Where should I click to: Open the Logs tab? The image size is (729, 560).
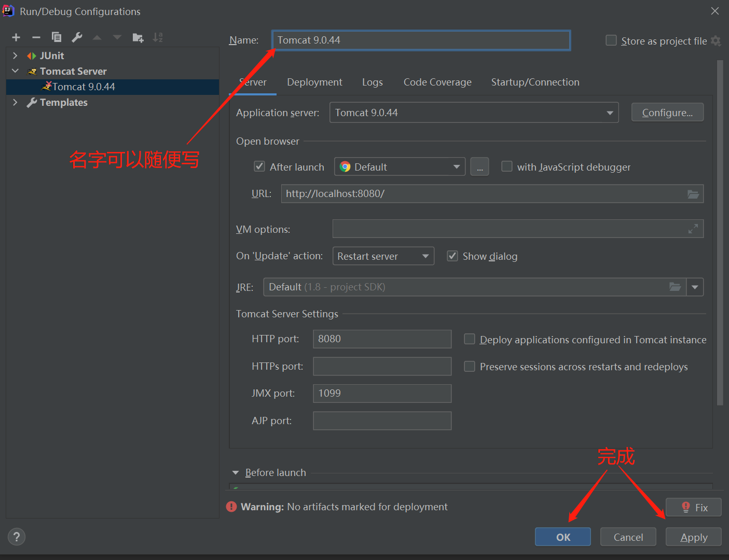pyautogui.click(x=373, y=82)
